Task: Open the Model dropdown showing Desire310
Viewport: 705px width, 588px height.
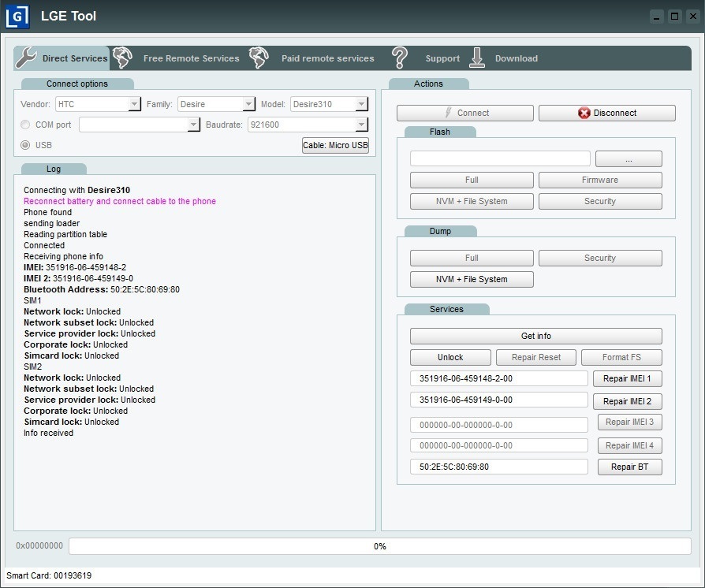Action: pyautogui.click(x=362, y=103)
